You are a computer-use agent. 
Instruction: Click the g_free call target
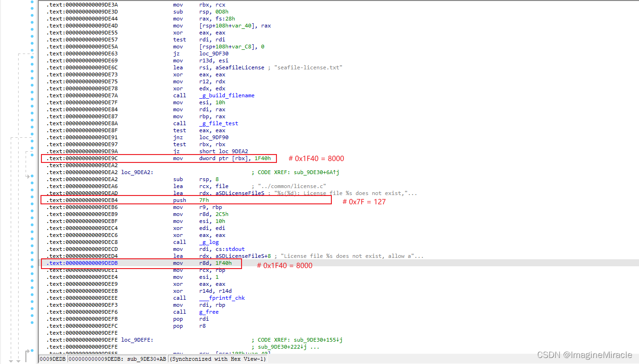pyautogui.click(x=209, y=312)
